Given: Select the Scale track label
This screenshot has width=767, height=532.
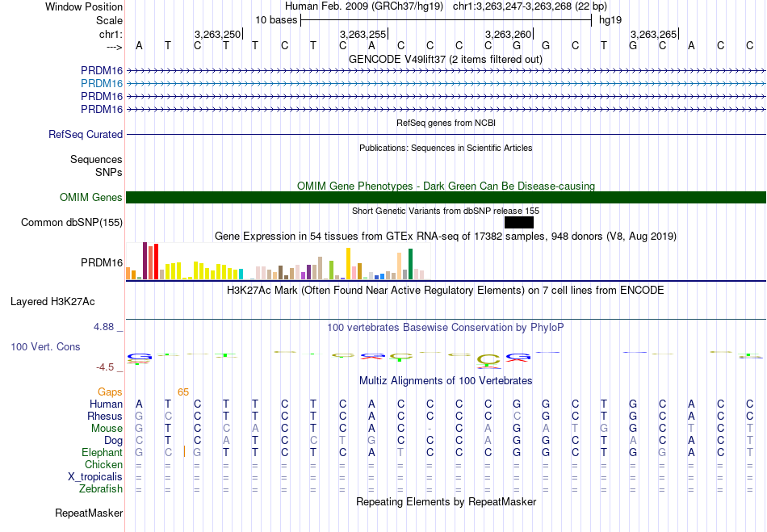Looking at the screenshot, I should tap(109, 20).
